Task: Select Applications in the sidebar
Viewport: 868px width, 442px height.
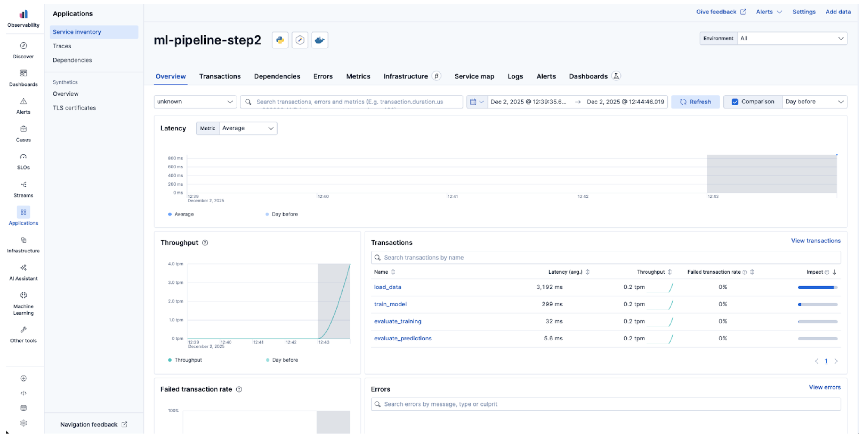Action: coord(23,216)
